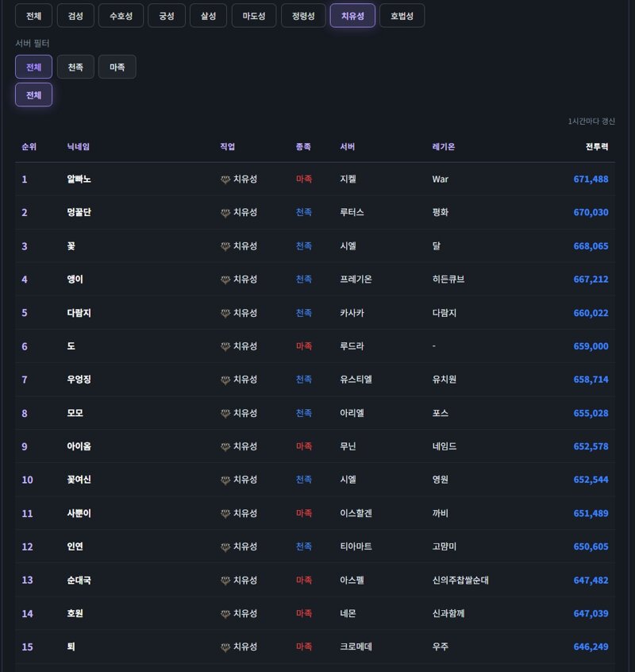
Task: Switch to the 검성 class tab
Action: [75, 16]
